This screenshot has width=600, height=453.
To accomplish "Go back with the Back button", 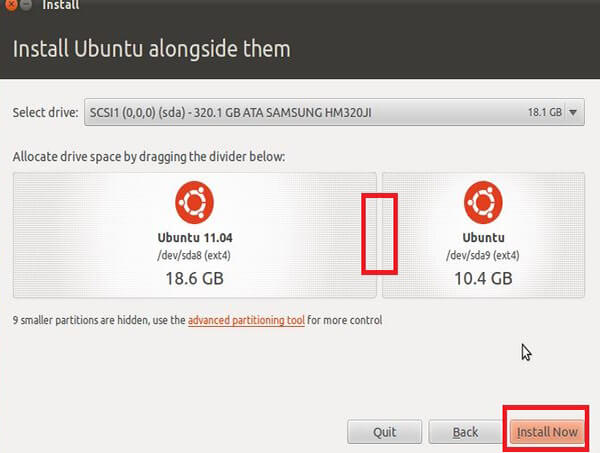I will tap(465, 432).
